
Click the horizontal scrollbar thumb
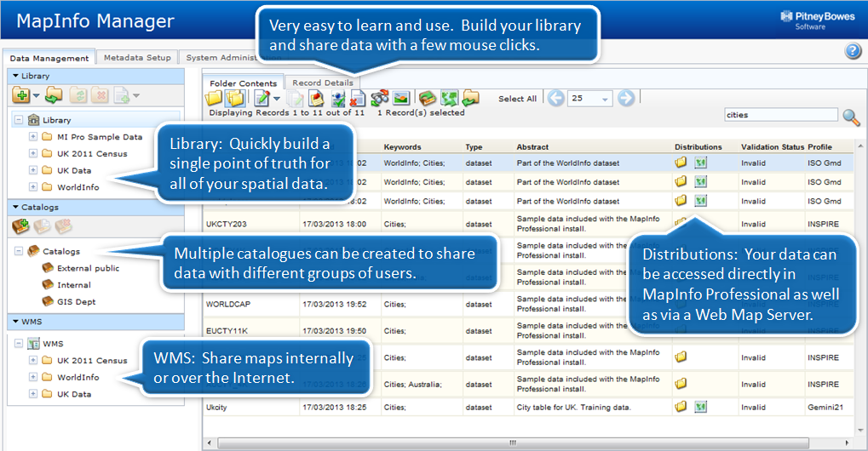[x=513, y=442]
